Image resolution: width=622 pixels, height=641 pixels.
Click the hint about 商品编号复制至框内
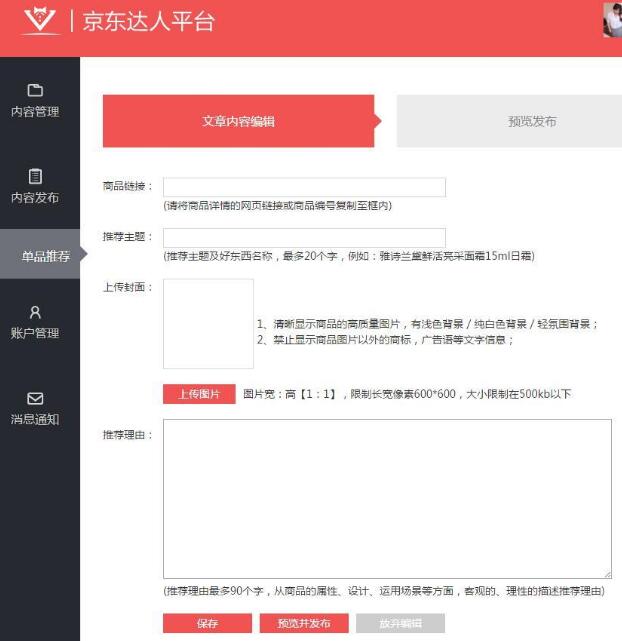(277, 206)
